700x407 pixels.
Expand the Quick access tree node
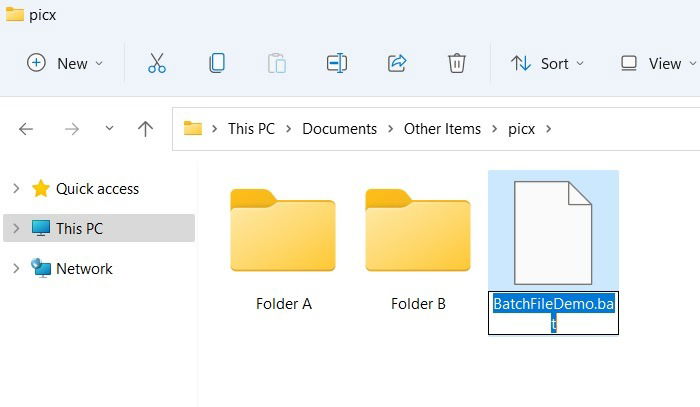click(x=16, y=188)
